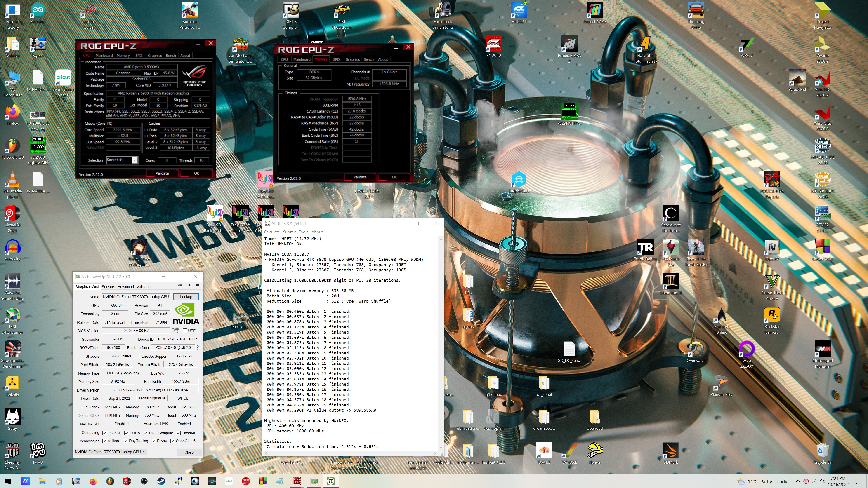The height and width of the screenshot is (488, 868).
Task: Open weather widget 11°C Partly cloudy
Action: coord(762,481)
